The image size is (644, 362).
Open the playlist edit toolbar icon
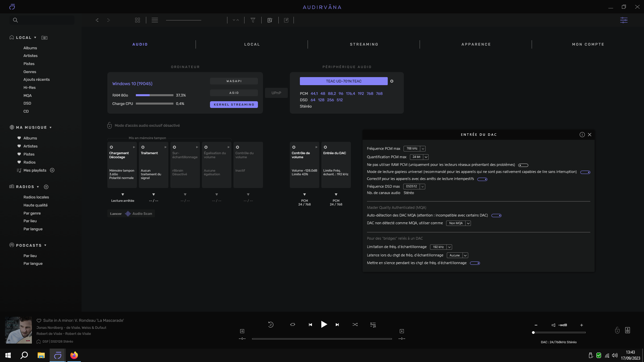point(270,20)
